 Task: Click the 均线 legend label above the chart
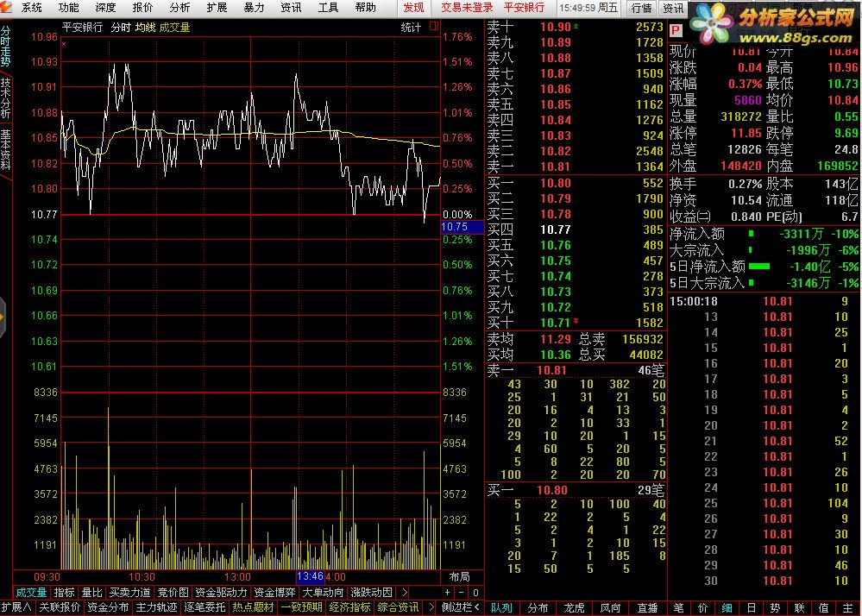(146, 27)
